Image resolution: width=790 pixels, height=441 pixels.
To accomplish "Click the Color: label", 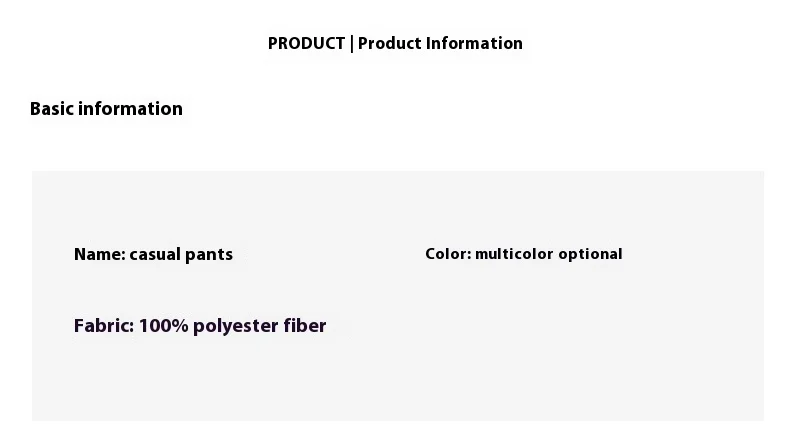I will 447,254.
